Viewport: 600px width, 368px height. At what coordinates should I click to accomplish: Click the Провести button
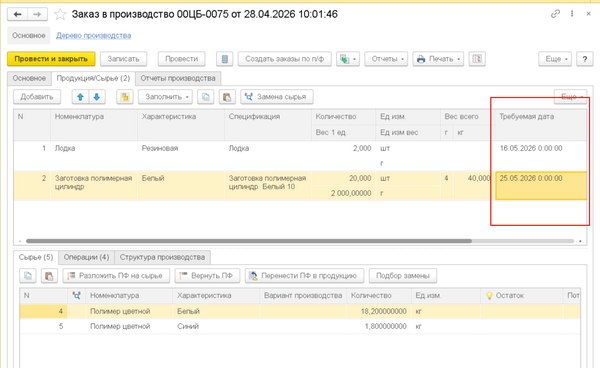pos(181,59)
